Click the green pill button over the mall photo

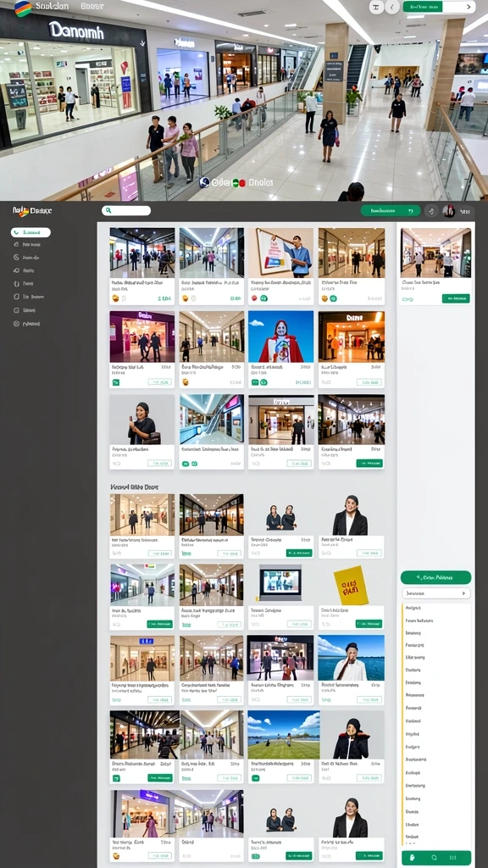coord(423,7)
